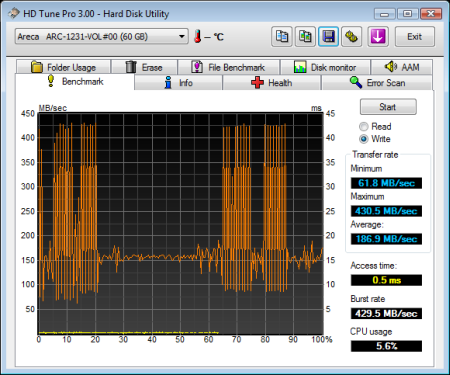Click the burst rate 429.5 MB/sec value
Viewport: 450px width, 375px height.
pos(386,313)
